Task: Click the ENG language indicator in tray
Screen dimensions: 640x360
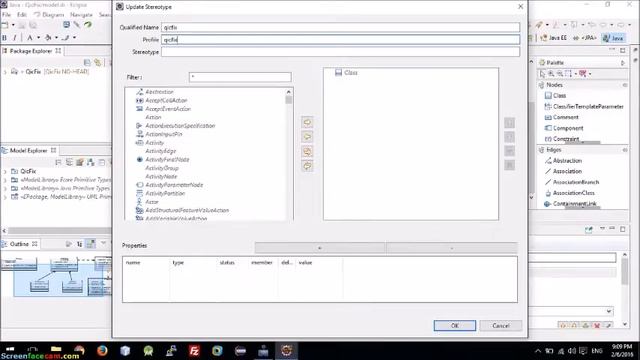Action: 597,351
